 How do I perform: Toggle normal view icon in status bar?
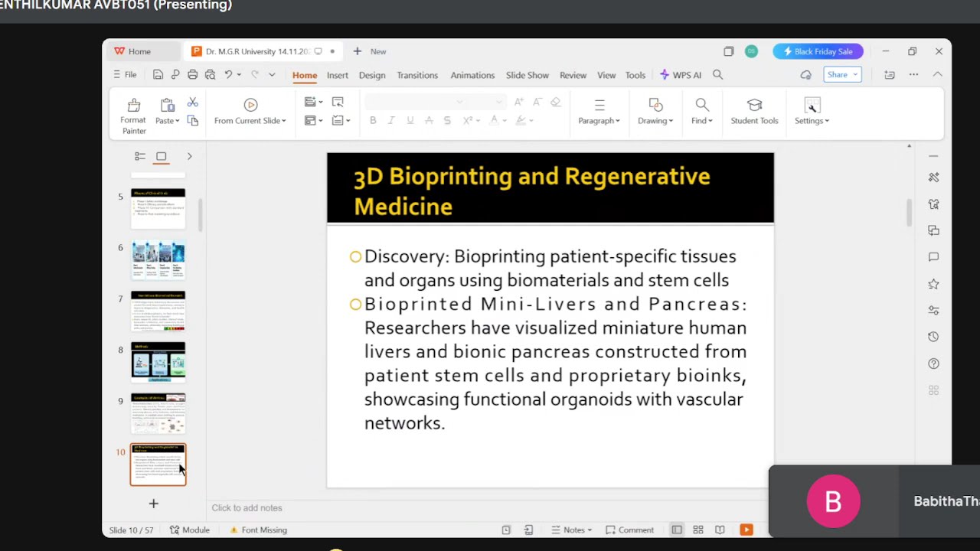click(677, 530)
